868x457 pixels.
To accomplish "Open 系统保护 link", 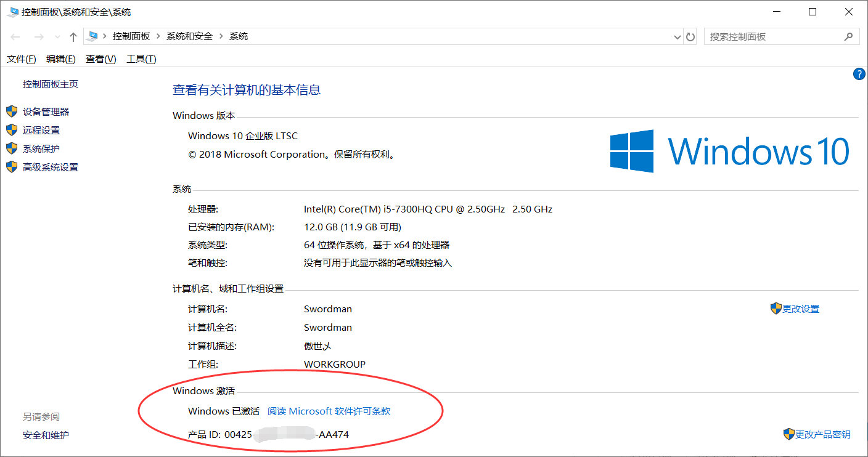I will (41, 148).
